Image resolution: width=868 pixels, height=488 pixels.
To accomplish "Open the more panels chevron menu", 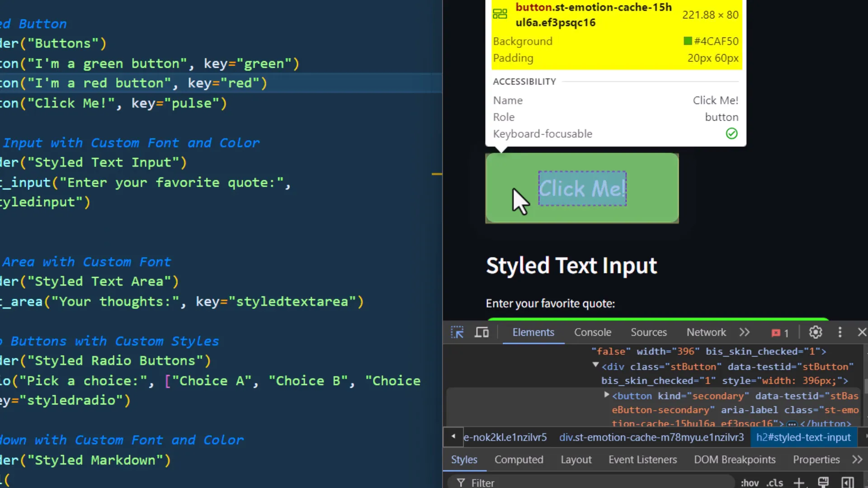I will tap(745, 333).
